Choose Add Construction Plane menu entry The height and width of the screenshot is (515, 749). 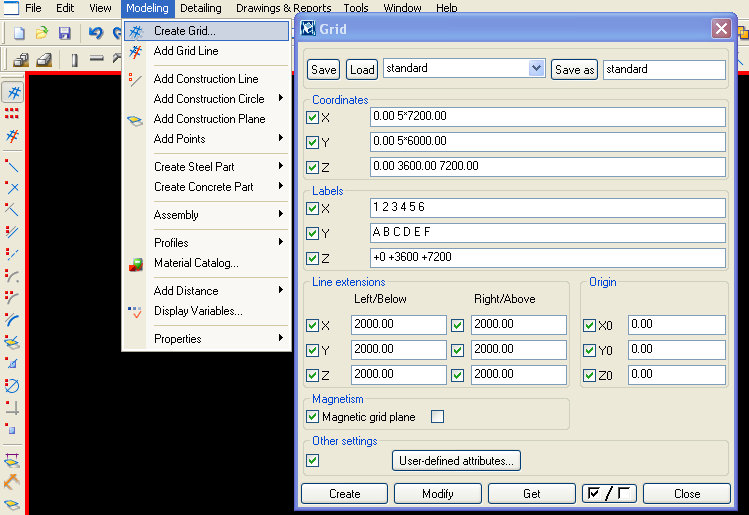[207, 119]
